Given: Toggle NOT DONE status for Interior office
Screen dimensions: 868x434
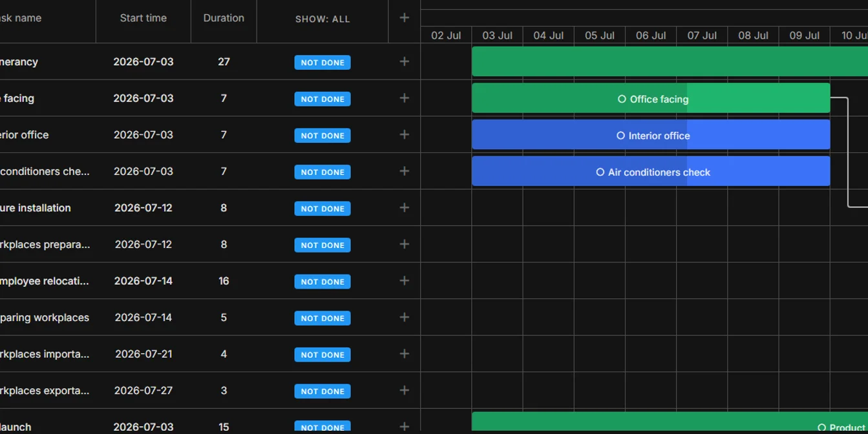Looking at the screenshot, I should pyautogui.click(x=323, y=136).
